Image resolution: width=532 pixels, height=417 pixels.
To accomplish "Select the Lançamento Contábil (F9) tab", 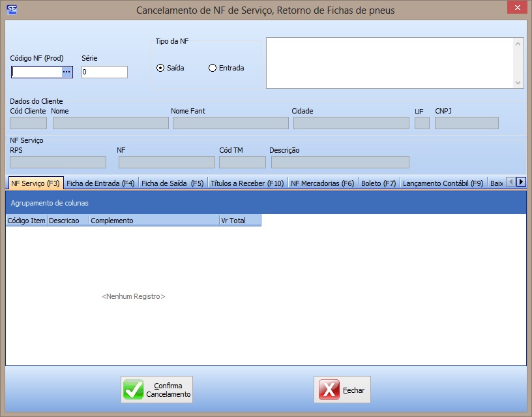I will tap(443, 183).
